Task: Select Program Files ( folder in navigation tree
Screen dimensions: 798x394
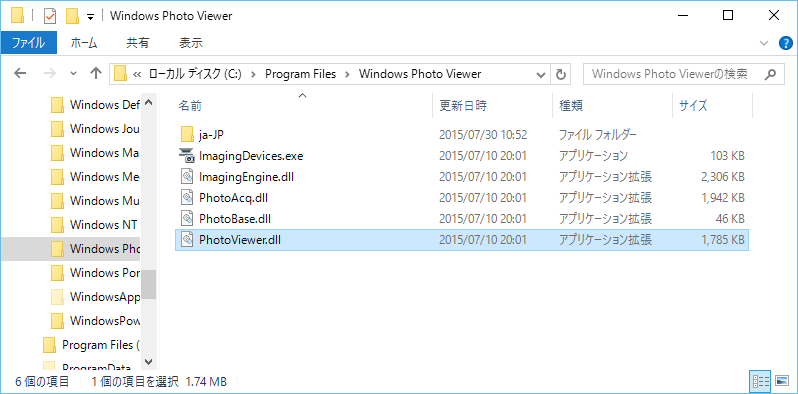Action: pyautogui.click(x=92, y=345)
